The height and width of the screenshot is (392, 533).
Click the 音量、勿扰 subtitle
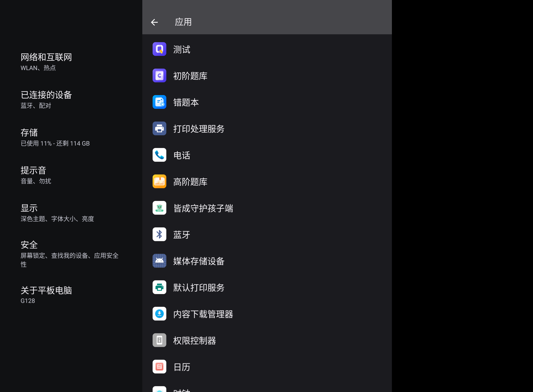36,181
